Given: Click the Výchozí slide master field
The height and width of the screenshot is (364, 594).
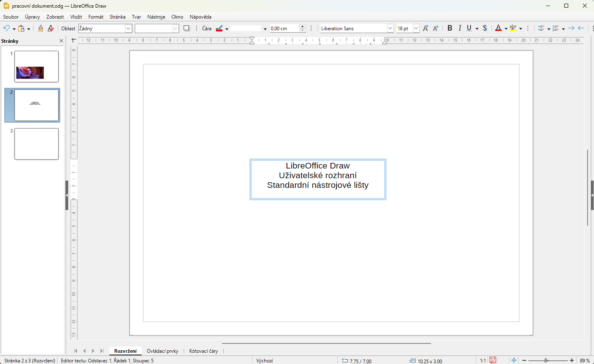Looking at the screenshot, I should click(265, 361).
